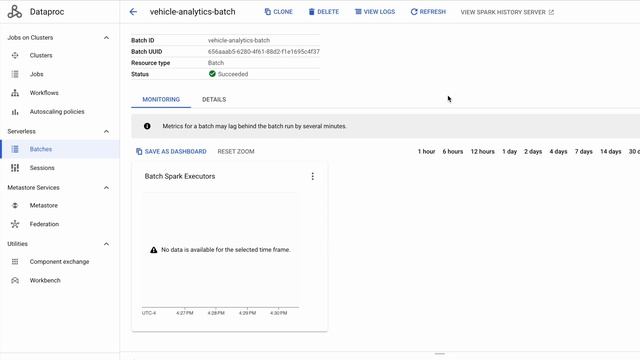Click the Federation icon in sidebar
The image size is (640, 360).
coord(15,224)
